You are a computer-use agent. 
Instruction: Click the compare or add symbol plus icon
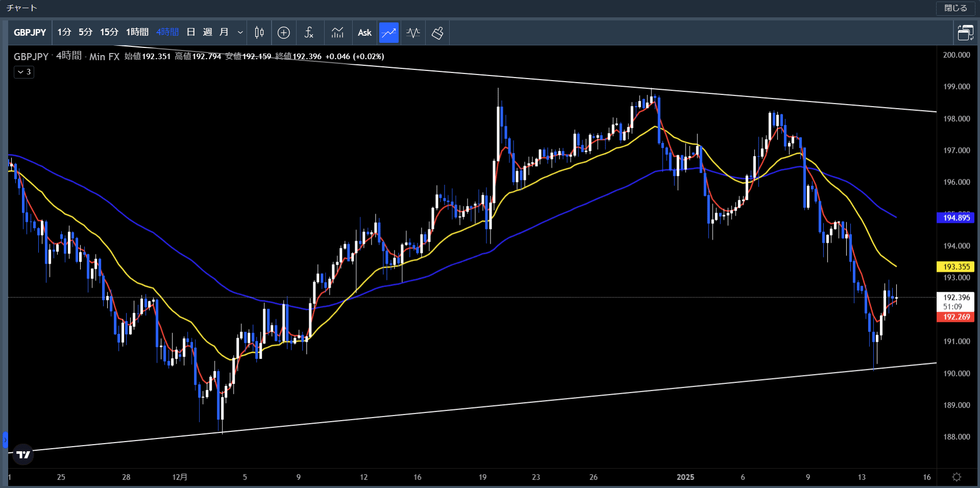[284, 33]
